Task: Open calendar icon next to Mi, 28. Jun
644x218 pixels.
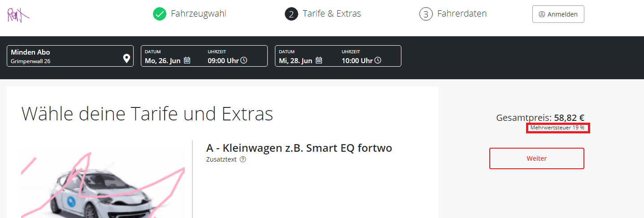Action: coord(319,60)
